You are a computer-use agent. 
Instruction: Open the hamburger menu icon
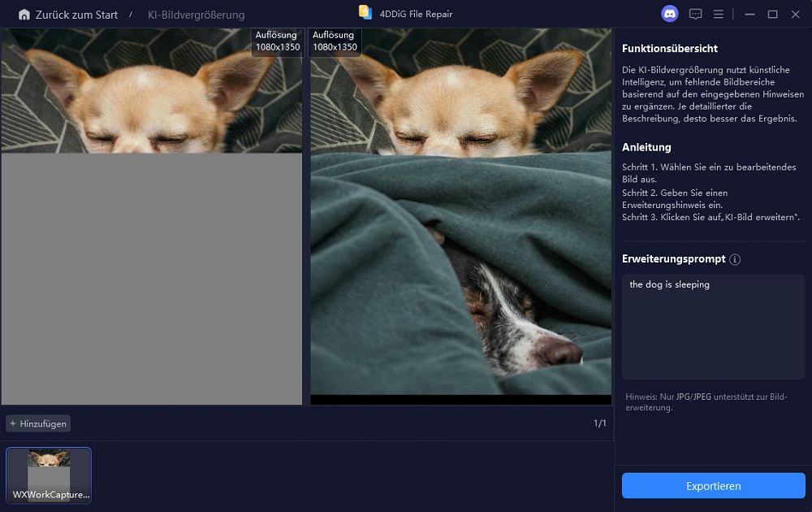point(719,15)
